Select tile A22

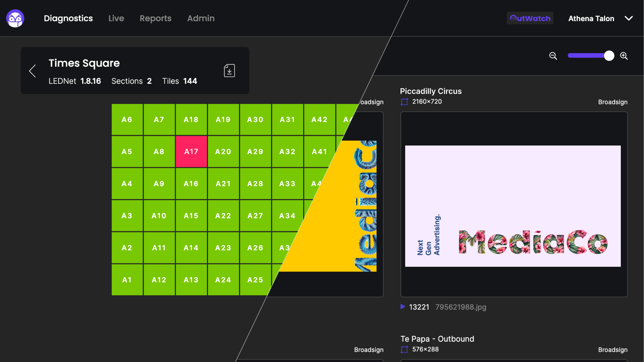[223, 216]
